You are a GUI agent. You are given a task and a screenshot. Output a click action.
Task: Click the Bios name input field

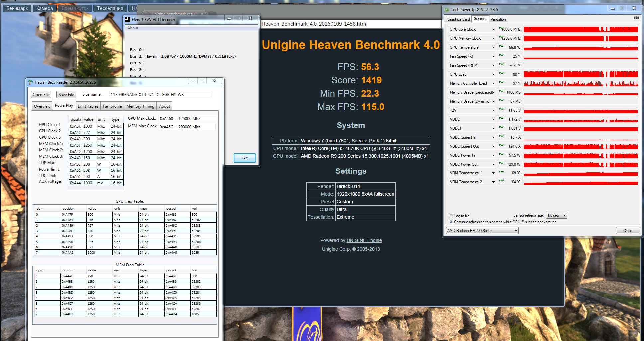click(x=160, y=94)
